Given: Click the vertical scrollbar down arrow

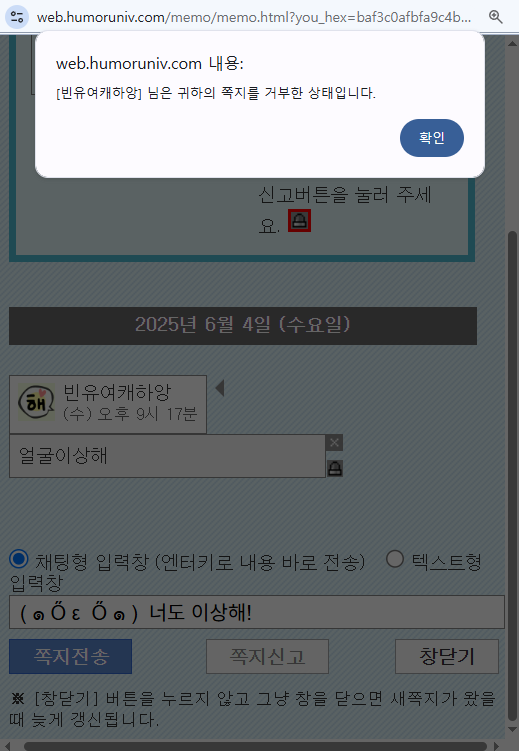Looking at the screenshot, I should click(x=513, y=730).
